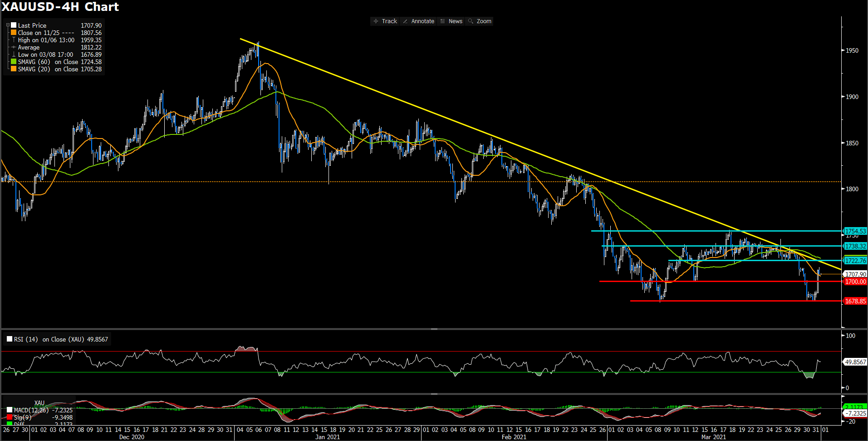Select the red 1700.00 level label
This screenshot has height=441, width=868.
coord(855,282)
